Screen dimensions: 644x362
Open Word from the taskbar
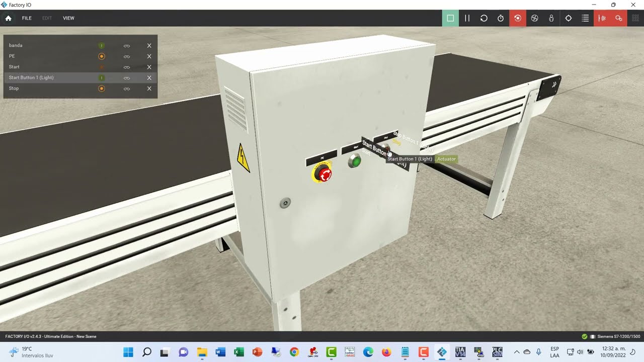click(220, 352)
